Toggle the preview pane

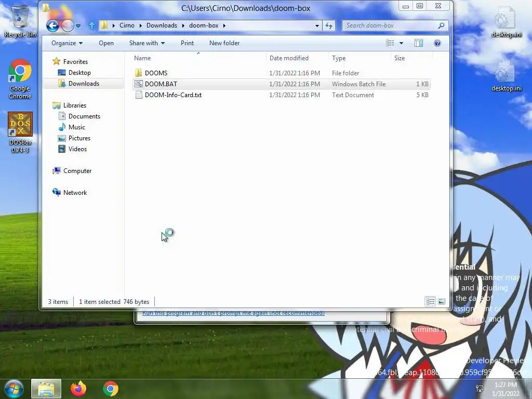[419, 43]
